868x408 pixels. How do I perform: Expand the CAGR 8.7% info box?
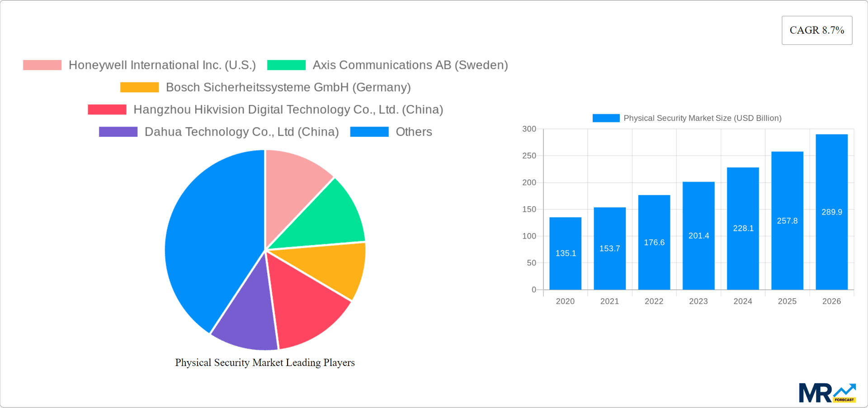[816, 30]
